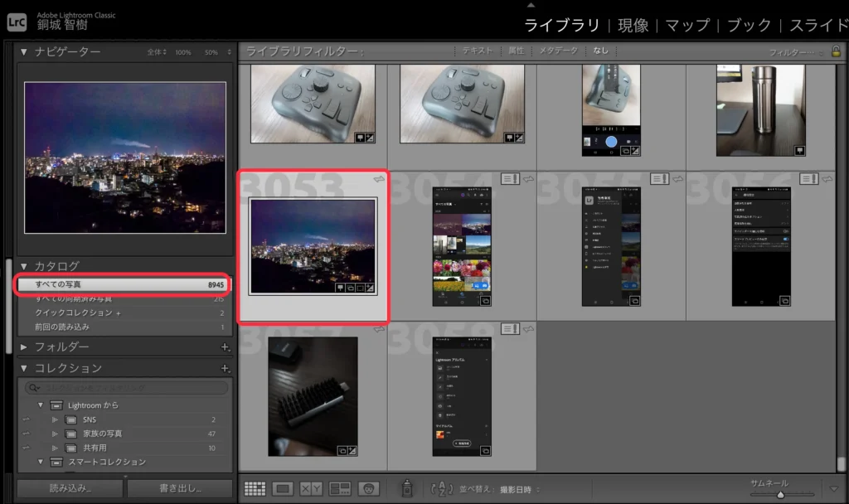Screen dimensions: 849x504
Task: Switch to the 現像 module
Action: pos(633,25)
